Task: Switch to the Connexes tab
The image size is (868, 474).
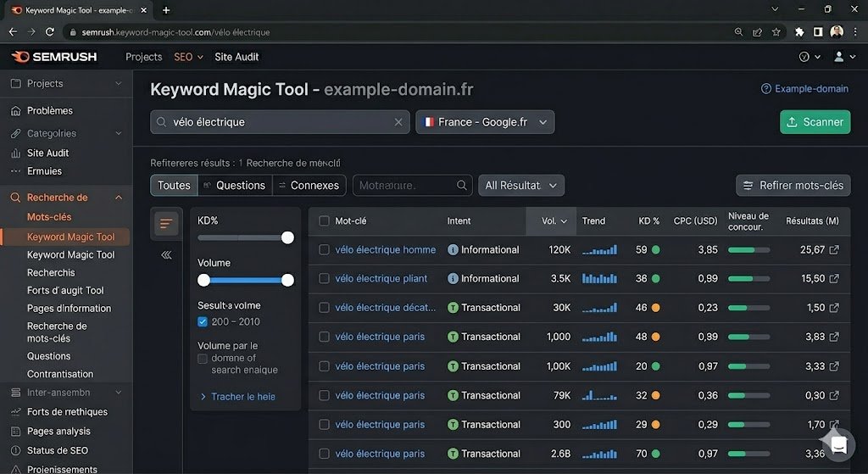Action: click(x=309, y=186)
